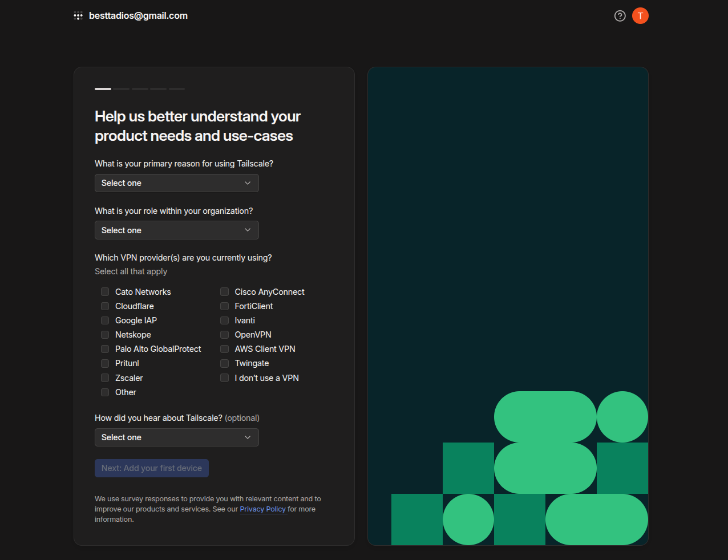
Task: Enable the Google IAP option
Action: (105, 320)
